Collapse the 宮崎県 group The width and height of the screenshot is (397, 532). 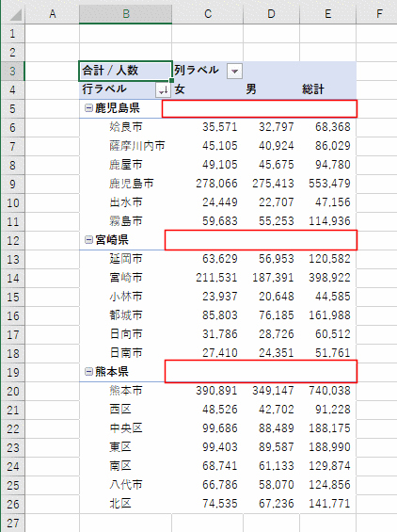(88, 240)
